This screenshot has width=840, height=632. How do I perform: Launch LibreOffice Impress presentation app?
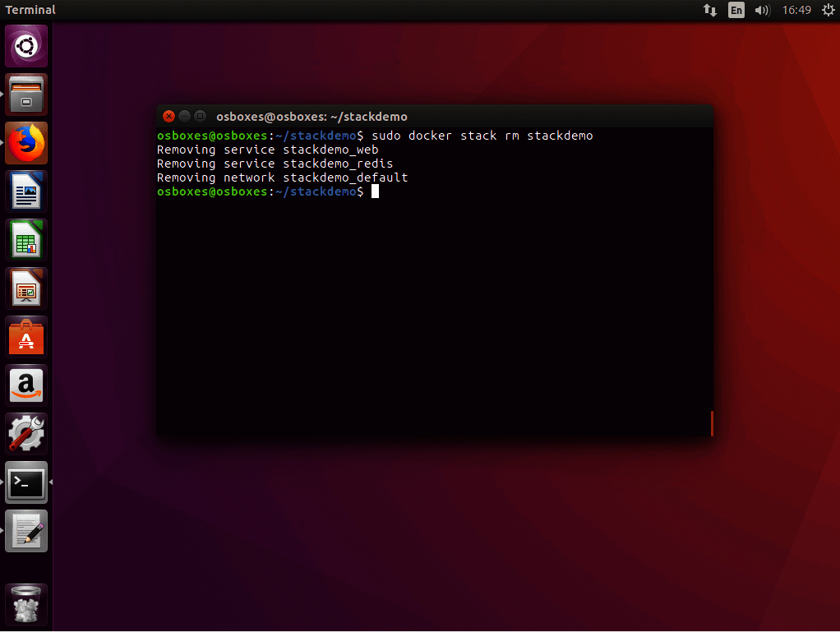(26, 288)
